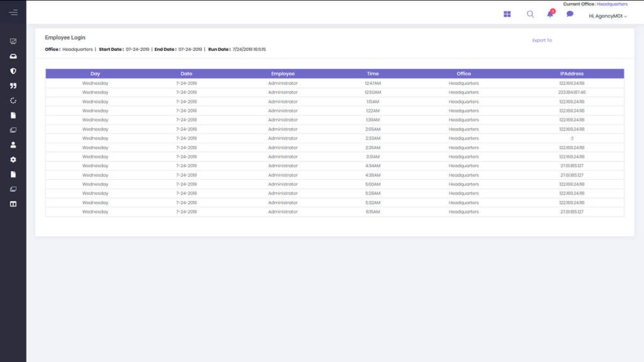Click the settings gear icon in the sidebar
The image size is (644, 362).
(13, 159)
